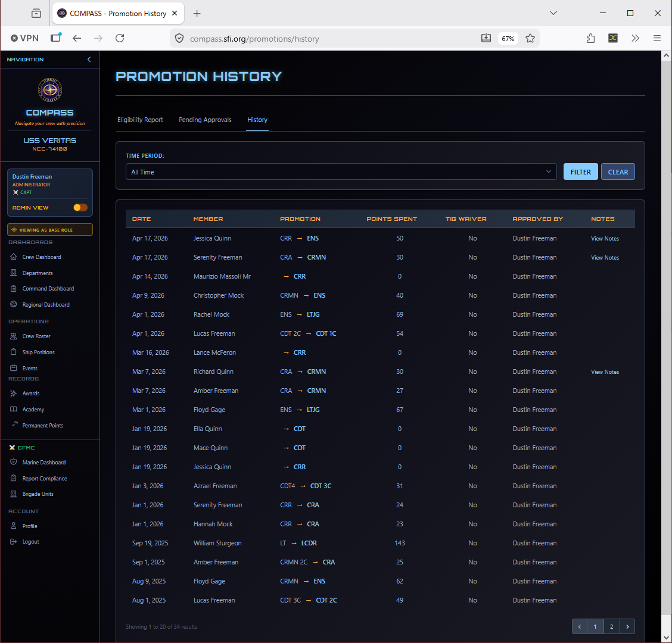This screenshot has height=643, width=672.
Task: Open Academy book icon
Action: coord(13,409)
